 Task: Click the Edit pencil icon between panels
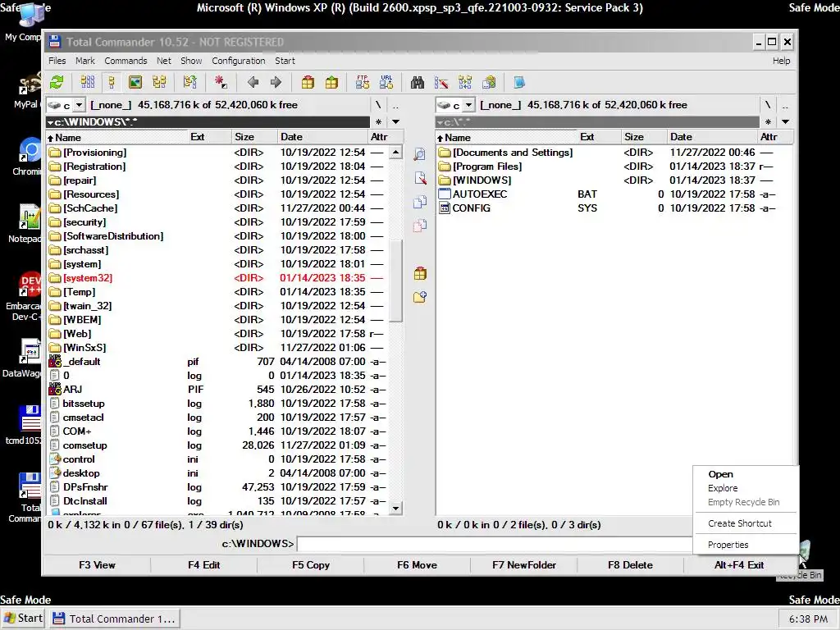coord(420,178)
